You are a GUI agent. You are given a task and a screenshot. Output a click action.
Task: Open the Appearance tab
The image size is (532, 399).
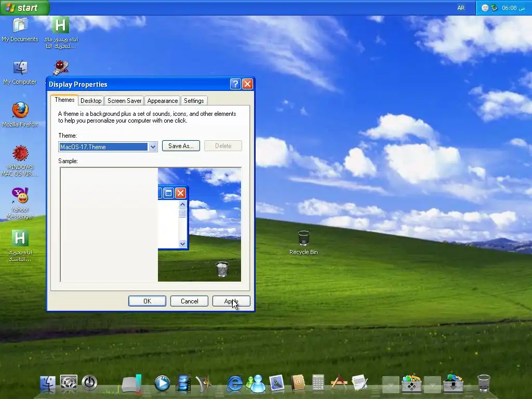coord(163,101)
